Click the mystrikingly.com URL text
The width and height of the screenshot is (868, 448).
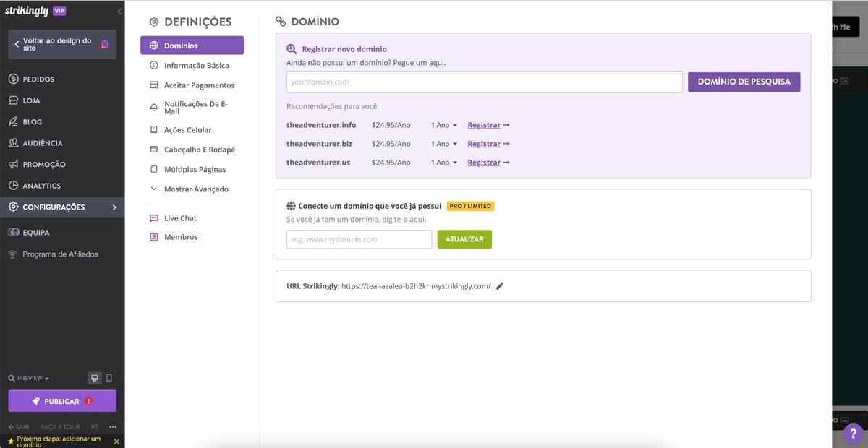point(416,286)
